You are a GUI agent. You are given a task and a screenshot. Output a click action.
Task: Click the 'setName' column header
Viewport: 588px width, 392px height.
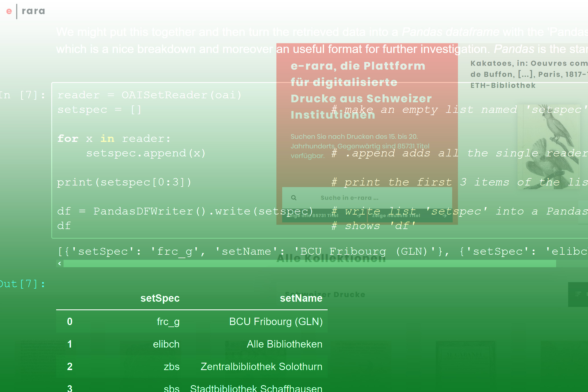pyautogui.click(x=301, y=298)
